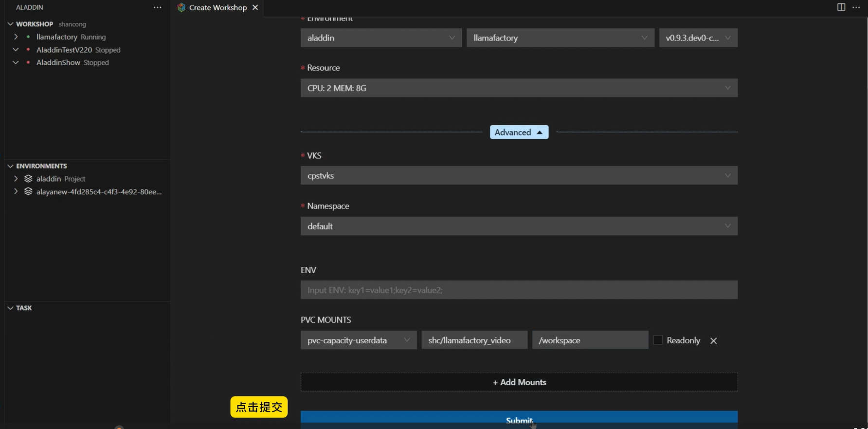Select the AladdinTestV220 Stopped workshop
The height and width of the screenshot is (429, 868).
(x=78, y=50)
